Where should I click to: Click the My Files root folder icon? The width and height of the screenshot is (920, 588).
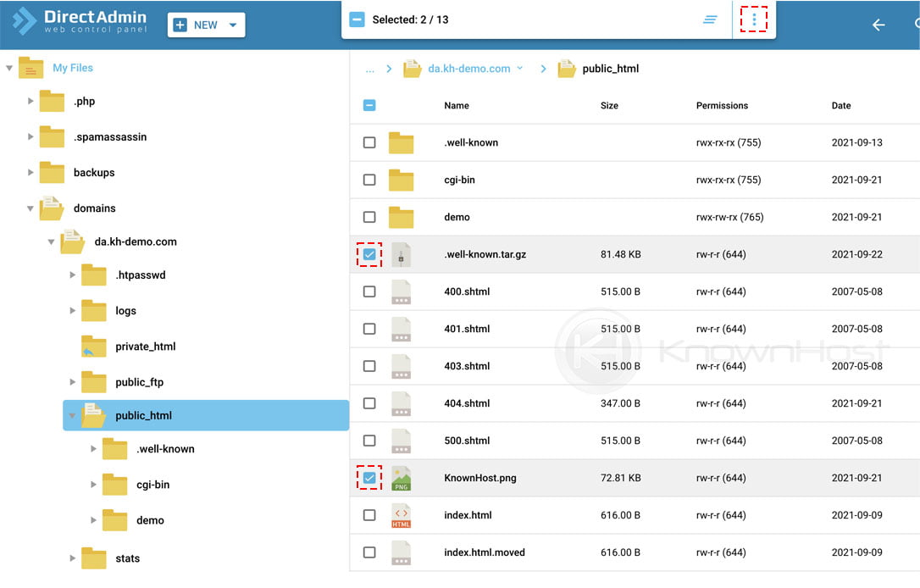pos(30,68)
